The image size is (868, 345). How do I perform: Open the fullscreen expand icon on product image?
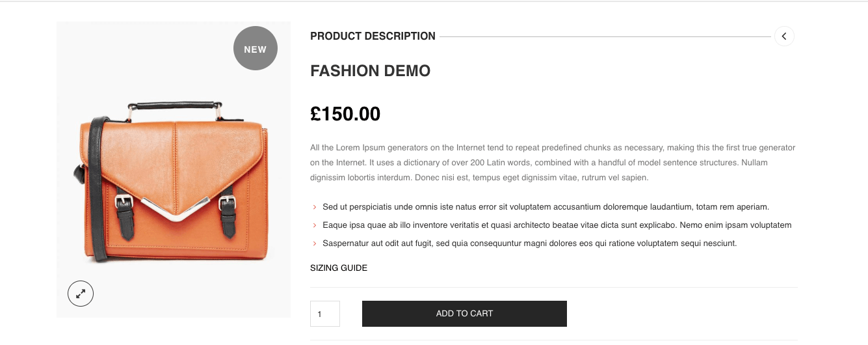pos(81,294)
